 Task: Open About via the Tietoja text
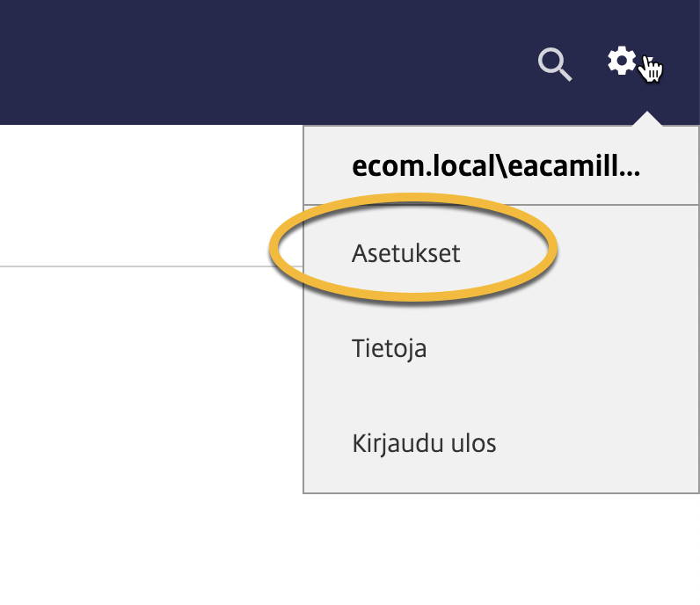(389, 348)
